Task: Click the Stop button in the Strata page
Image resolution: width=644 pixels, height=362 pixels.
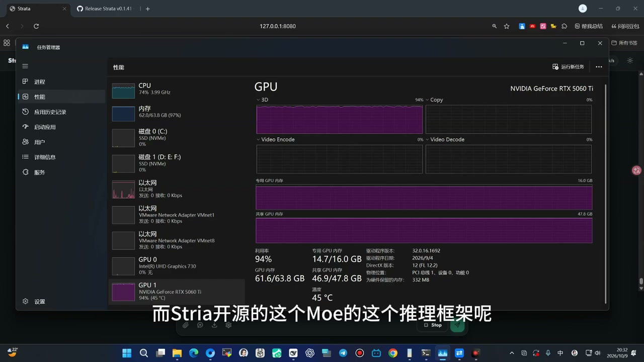Action: tap(433, 325)
